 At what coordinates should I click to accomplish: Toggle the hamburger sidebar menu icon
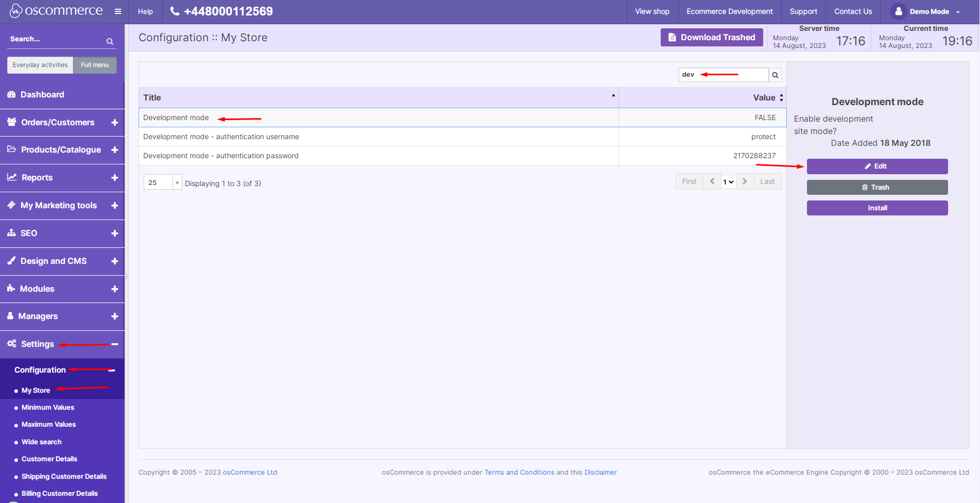[118, 11]
